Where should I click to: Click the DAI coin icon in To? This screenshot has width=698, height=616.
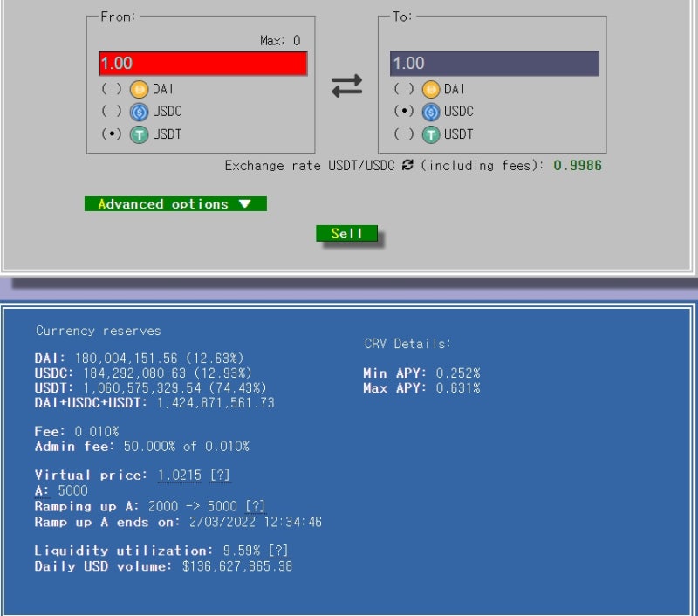coord(430,90)
